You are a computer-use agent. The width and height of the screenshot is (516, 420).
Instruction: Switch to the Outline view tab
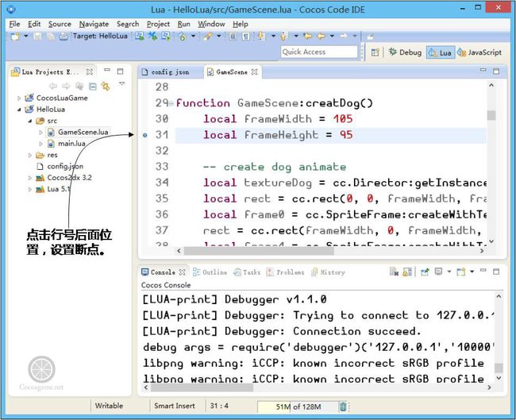210,272
